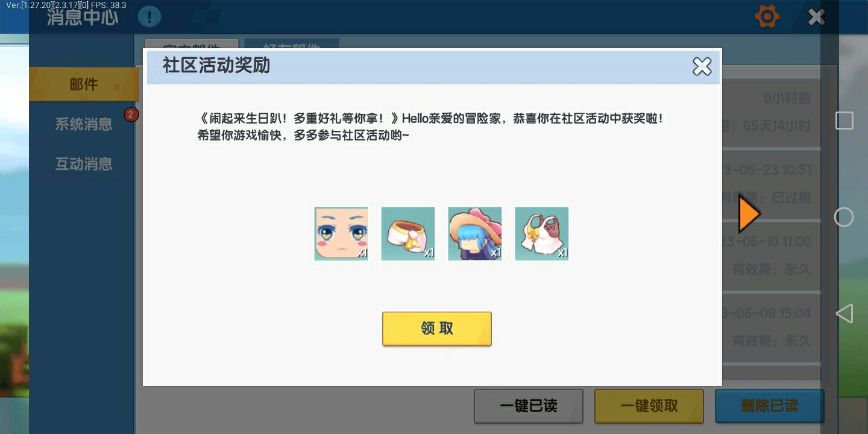Open the settings gear icon
The width and height of the screenshot is (868, 434).
point(767,16)
